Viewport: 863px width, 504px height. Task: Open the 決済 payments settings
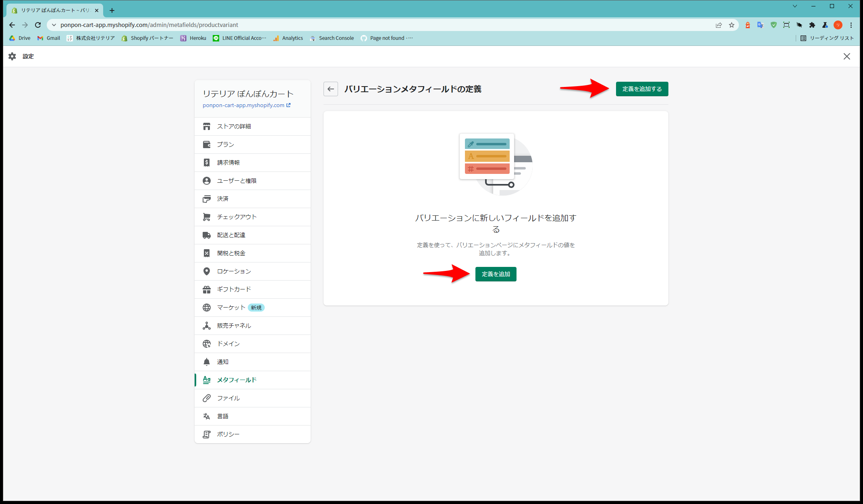222,199
